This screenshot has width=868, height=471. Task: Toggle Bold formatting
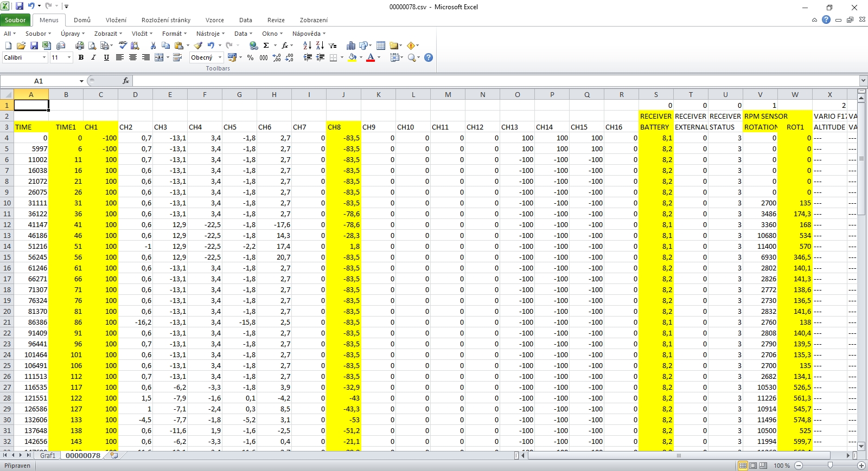tap(81, 57)
